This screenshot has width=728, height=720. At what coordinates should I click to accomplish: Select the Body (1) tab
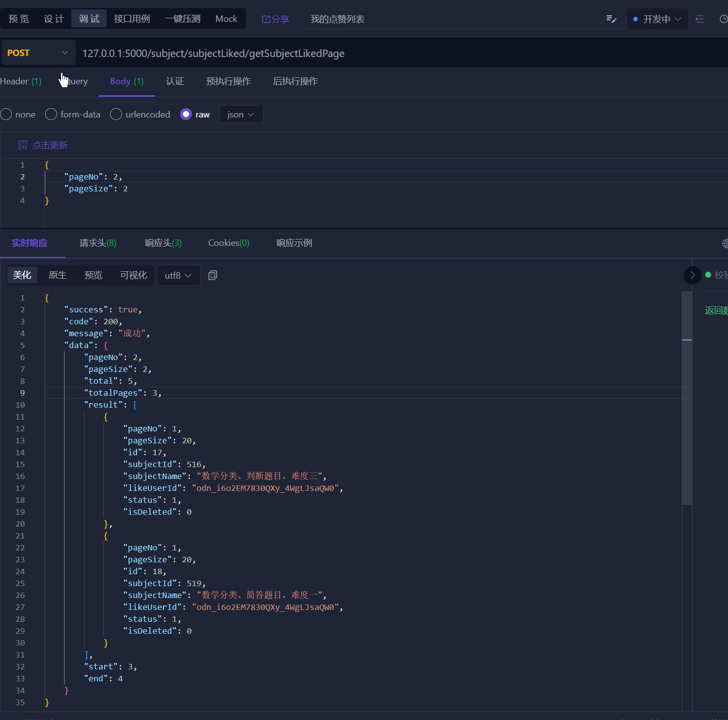127,81
